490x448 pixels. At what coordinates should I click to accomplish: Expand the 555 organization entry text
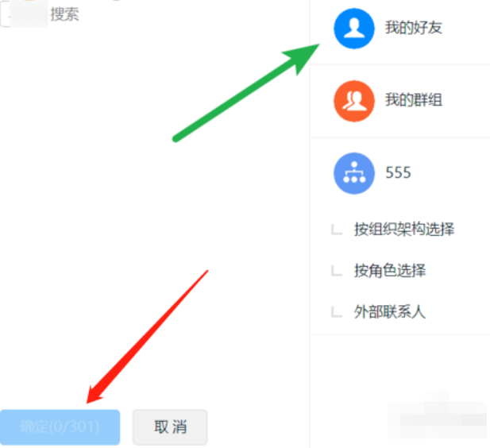398,172
